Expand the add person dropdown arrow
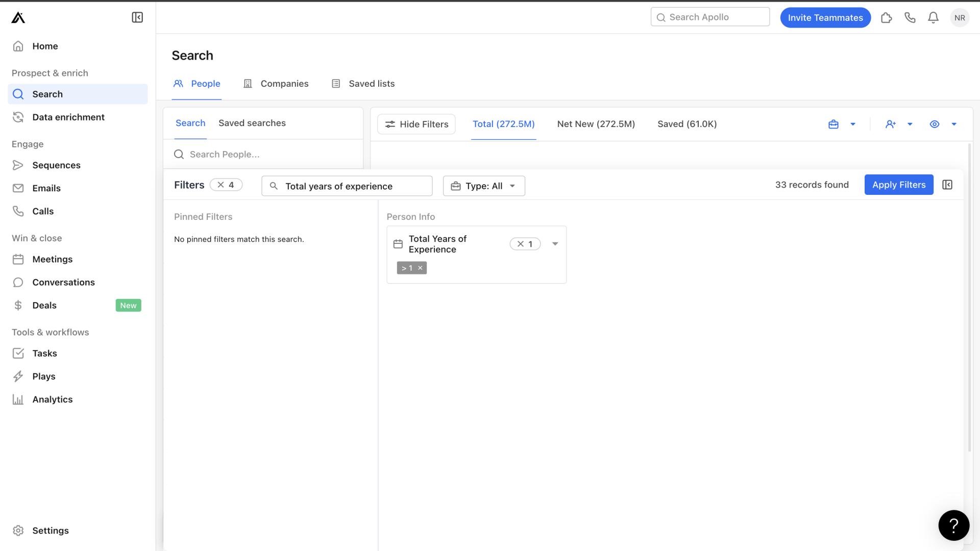 [x=910, y=124]
